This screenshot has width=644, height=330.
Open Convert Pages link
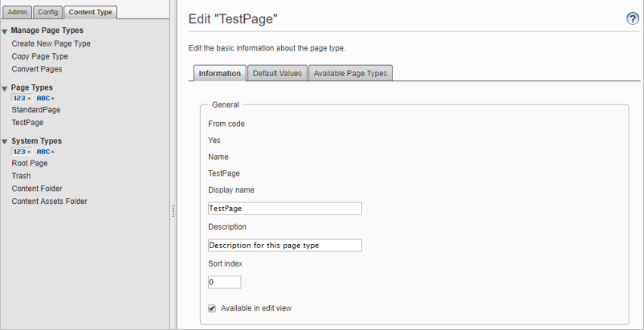(37, 69)
